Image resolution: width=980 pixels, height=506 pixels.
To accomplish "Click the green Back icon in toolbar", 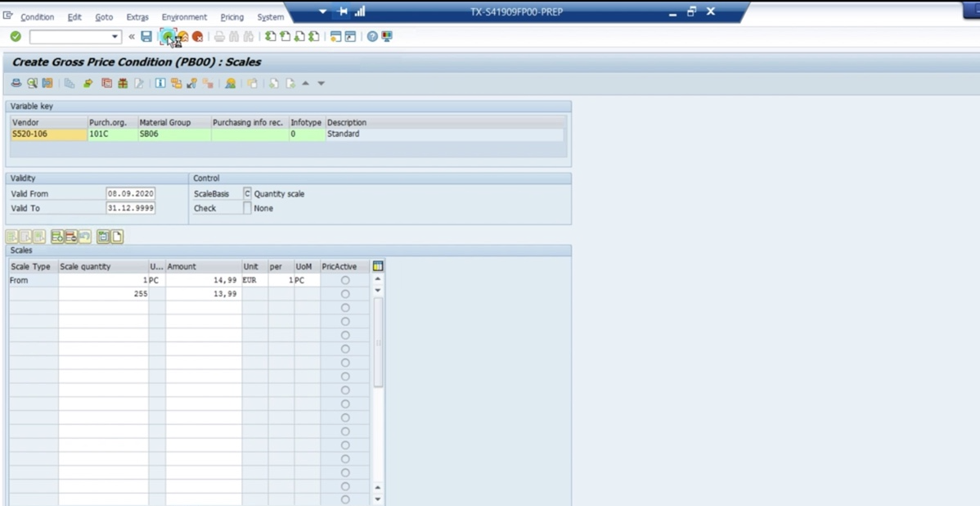I will click(x=168, y=37).
